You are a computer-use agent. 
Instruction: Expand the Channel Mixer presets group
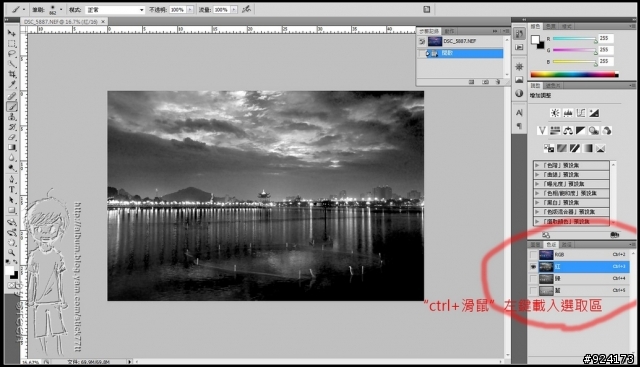pos(537,212)
